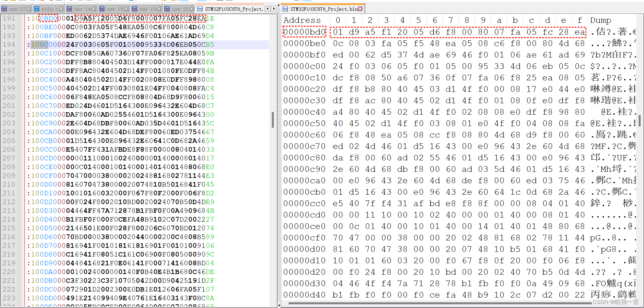644x308 pixels.
Task: Click line number 210 in the left pane
Action: tap(9, 184)
